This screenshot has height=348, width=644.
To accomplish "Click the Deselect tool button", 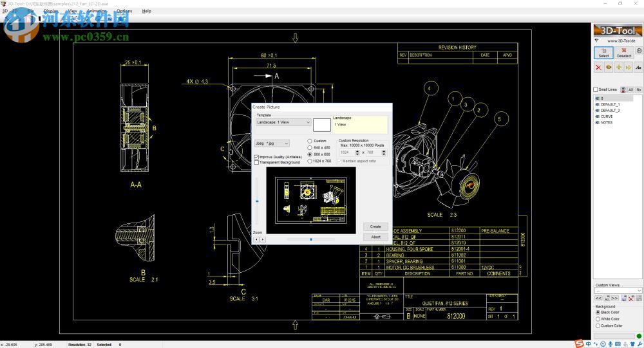I will tap(624, 53).
